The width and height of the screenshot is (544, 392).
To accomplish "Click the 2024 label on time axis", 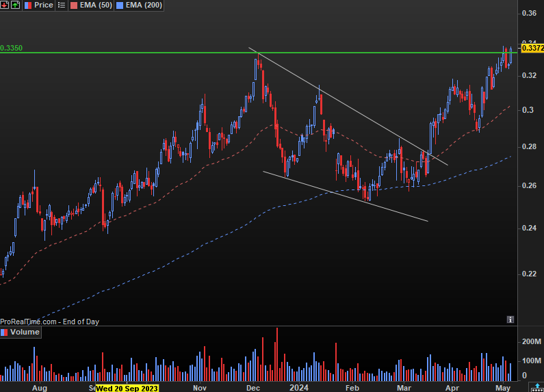I will click(299, 388).
